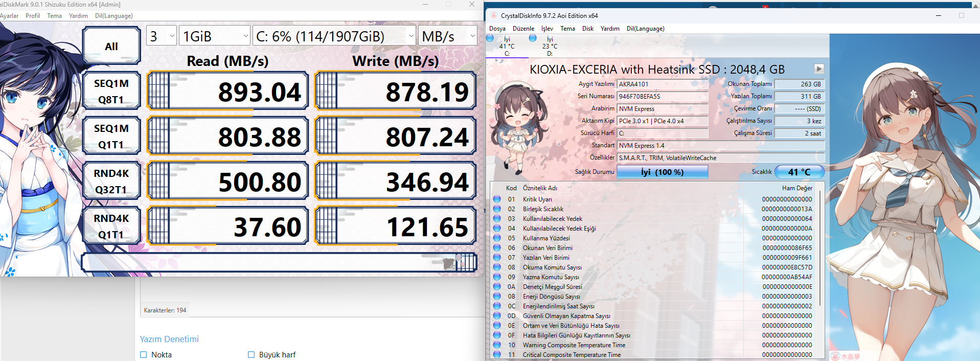This screenshot has height=361, width=980.
Task: Click the next disk arrow button
Action: [x=819, y=69]
